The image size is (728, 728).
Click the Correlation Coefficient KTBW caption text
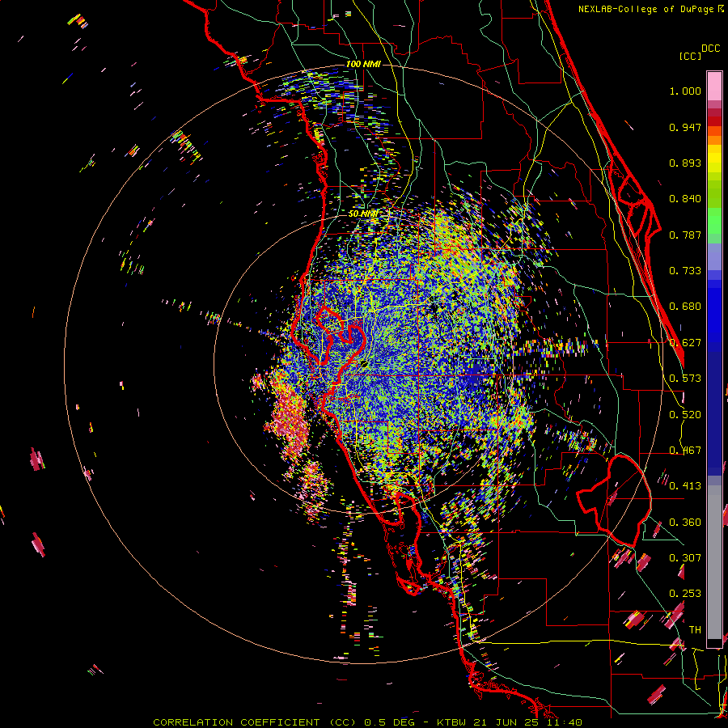pos(367,722)
